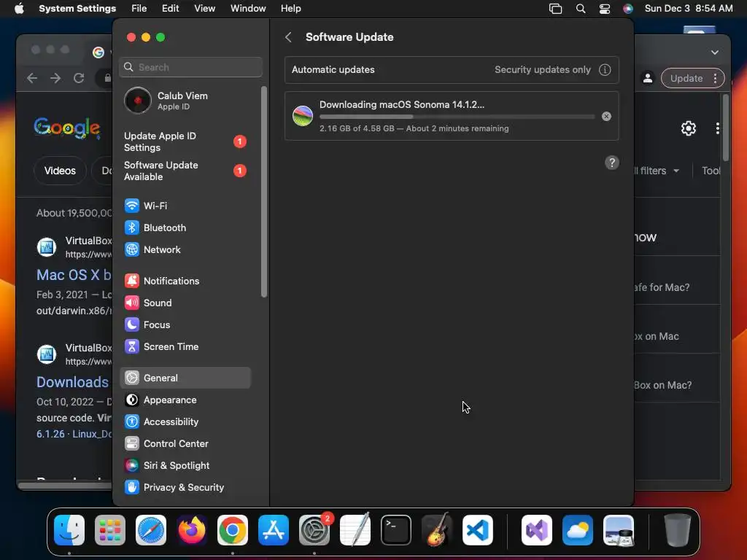Launch Visual Studio Code from Dock
This screenshot has width=747, height=560.
(478, 530)
